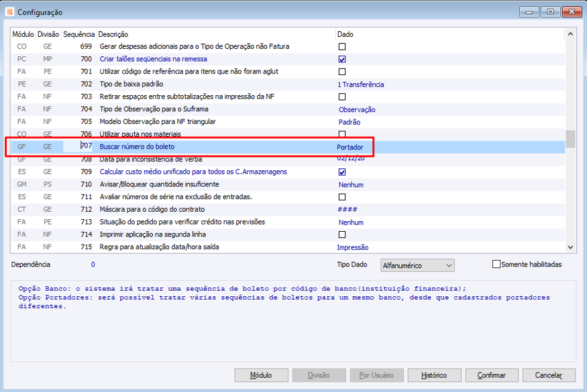Toggle checkbox for Retirar espaços entre subtotalizações
Image resolution: width=587 pixels, height=392 pixels.
click(x=341, y=96)
